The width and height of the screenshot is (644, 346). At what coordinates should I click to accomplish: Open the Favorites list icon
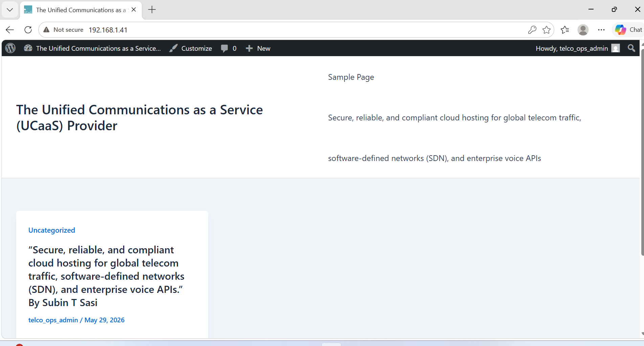pos(565,30)
